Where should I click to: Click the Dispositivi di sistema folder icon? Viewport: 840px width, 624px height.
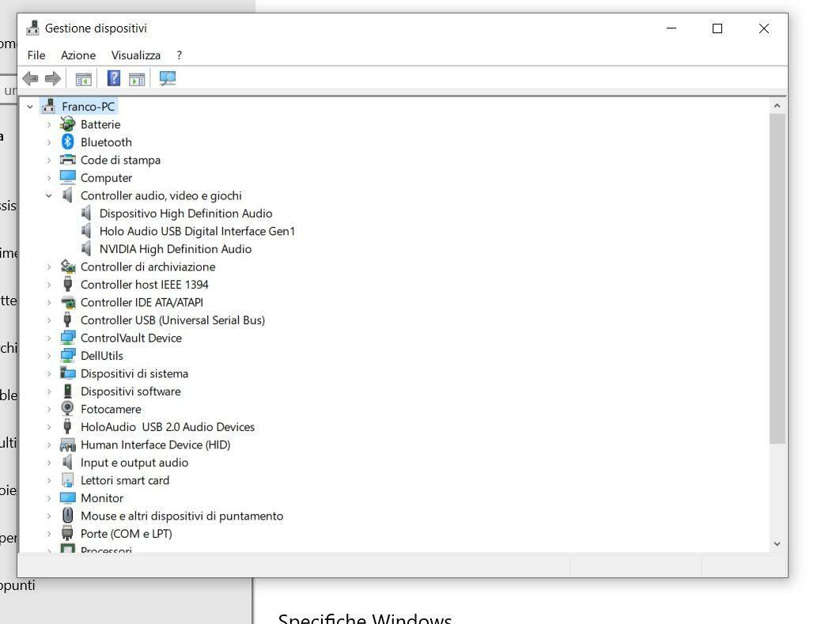[67, 373]
